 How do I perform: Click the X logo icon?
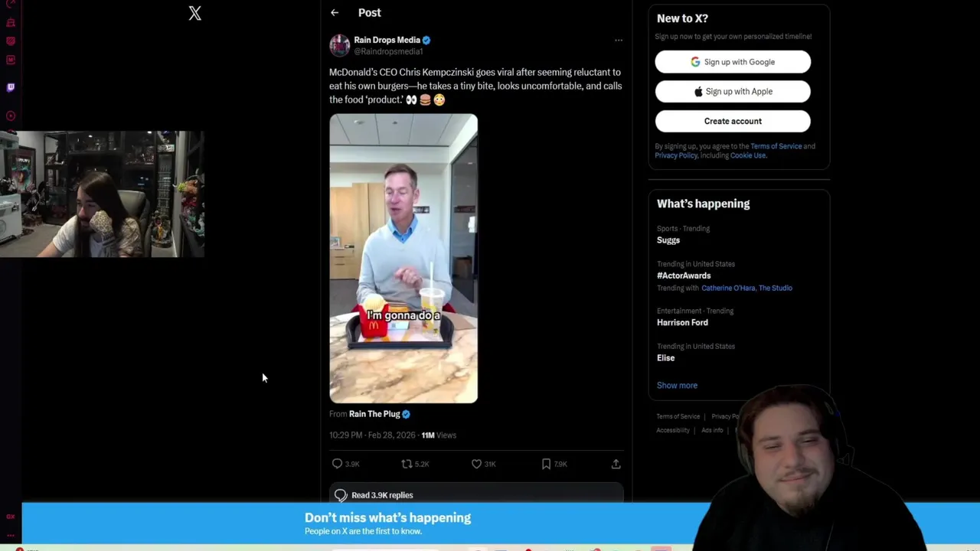[195, 13]
